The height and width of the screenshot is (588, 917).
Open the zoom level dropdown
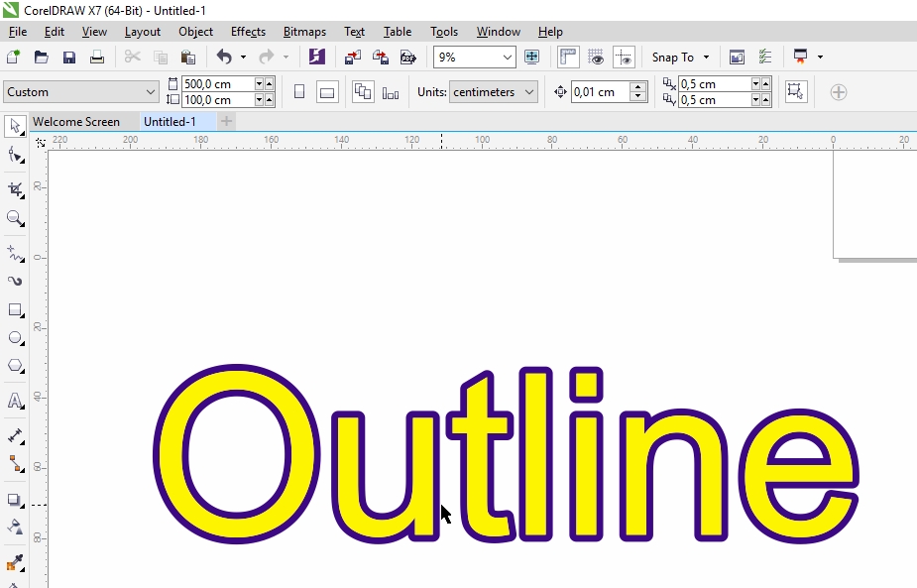click(509, 57)
